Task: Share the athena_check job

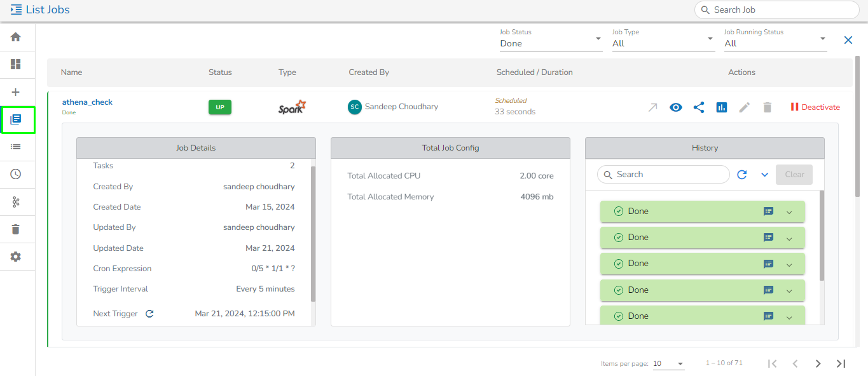Action: tap(698, 107)
